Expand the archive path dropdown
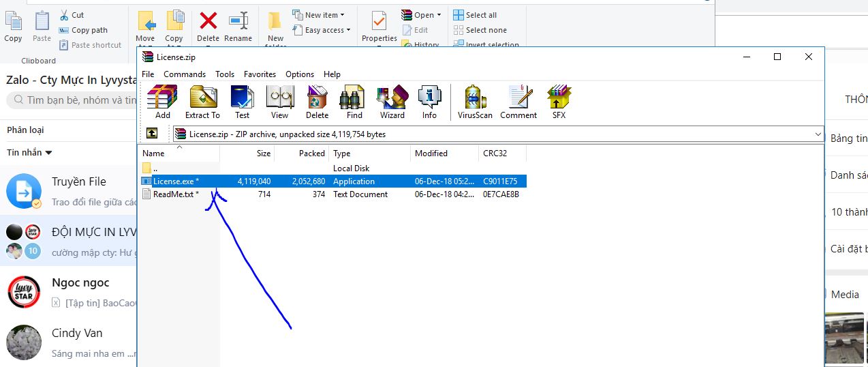 pyautogui.click(x=818, y=134)
